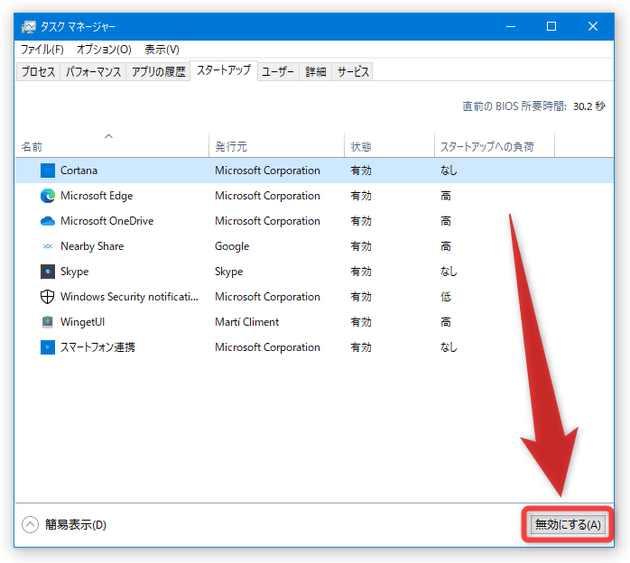Click 高 impact in Microsoft Edge row
The image size is (630, 563).
(446, 196)
